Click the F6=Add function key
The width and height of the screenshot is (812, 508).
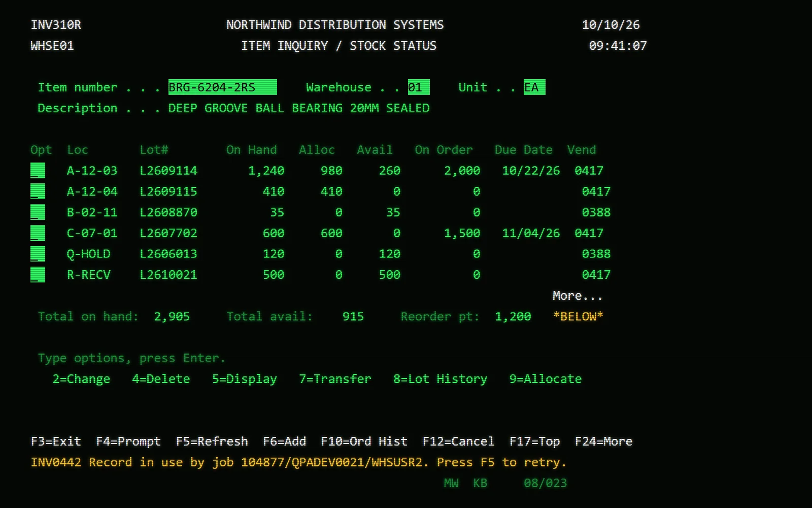point(284,441)
